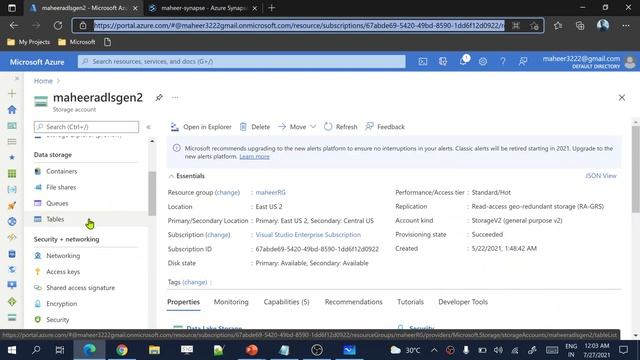This screenshot has width=640, height=360.
Task: Click the Microsoft Azure logo text
Action: pos(37,62)
